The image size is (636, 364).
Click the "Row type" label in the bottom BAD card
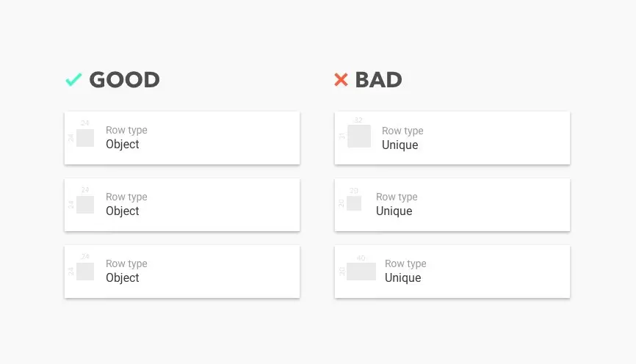point(405,264)
